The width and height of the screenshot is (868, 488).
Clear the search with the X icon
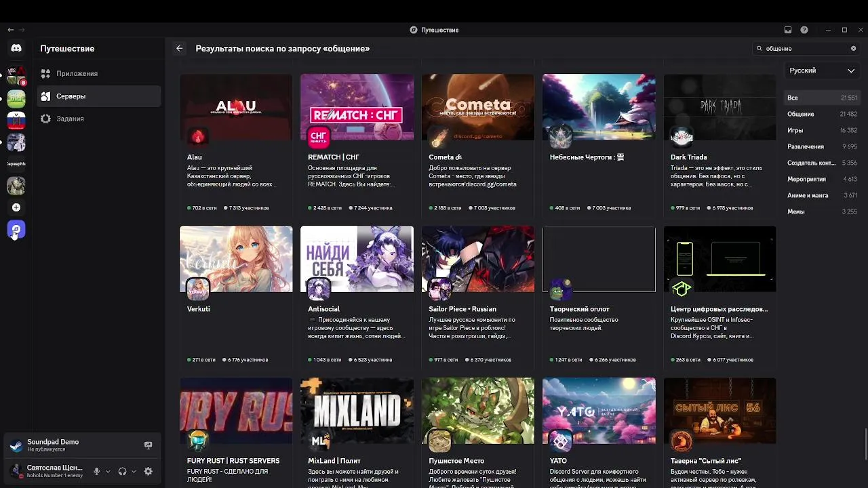coord(853,48)
